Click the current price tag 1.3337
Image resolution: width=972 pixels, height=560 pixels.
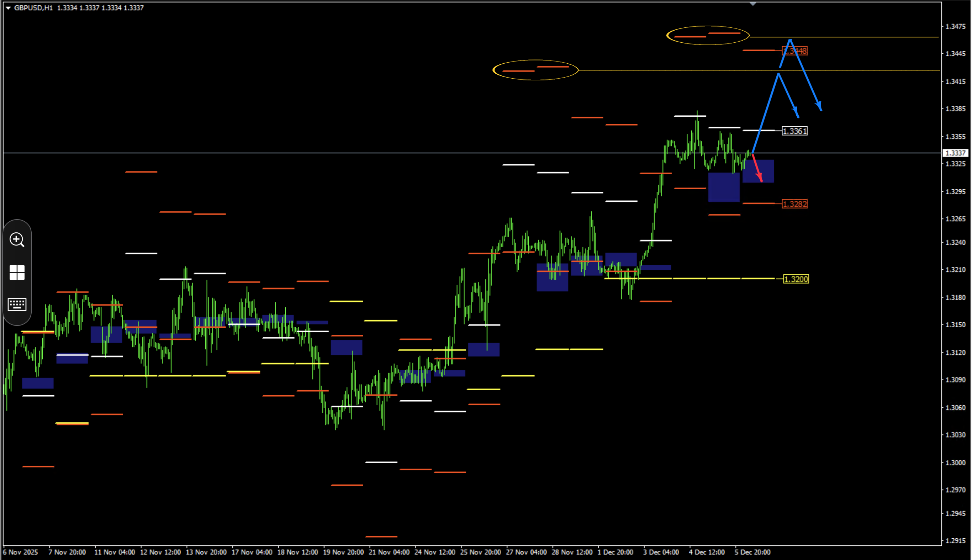click(x=955, y=153)
